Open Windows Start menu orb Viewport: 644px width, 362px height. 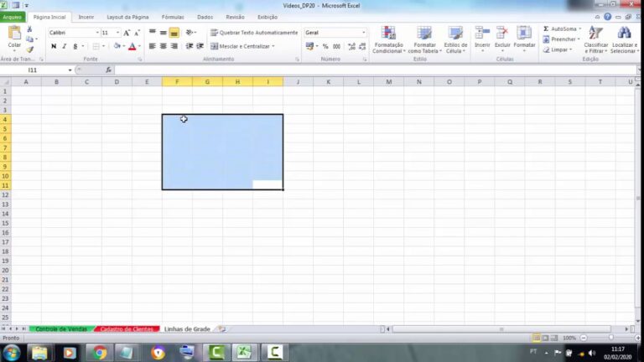pos(11,353)
